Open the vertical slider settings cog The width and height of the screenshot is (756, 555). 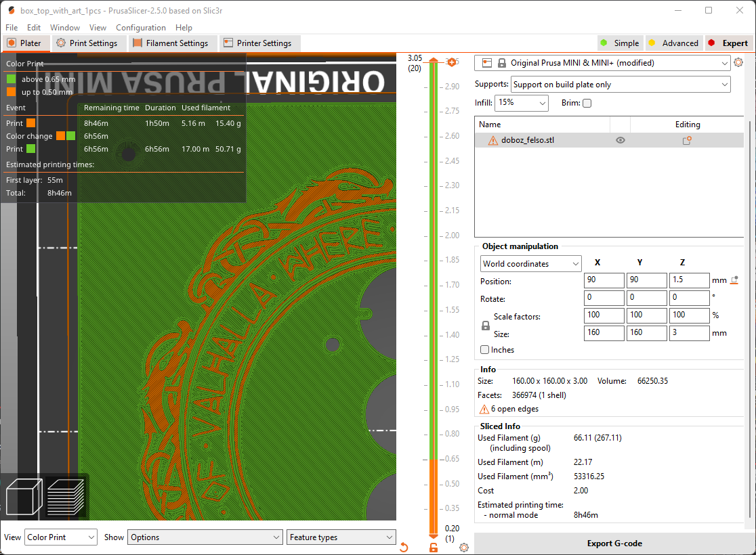[464, 548]
